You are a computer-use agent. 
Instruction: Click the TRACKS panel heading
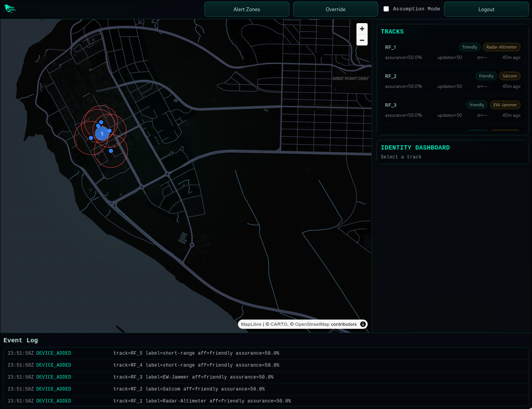(x=392, y=32)
